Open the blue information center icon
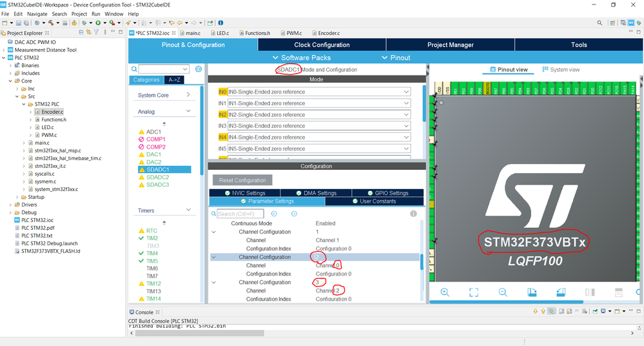This screenshot has height=346, width=644. 220,23
